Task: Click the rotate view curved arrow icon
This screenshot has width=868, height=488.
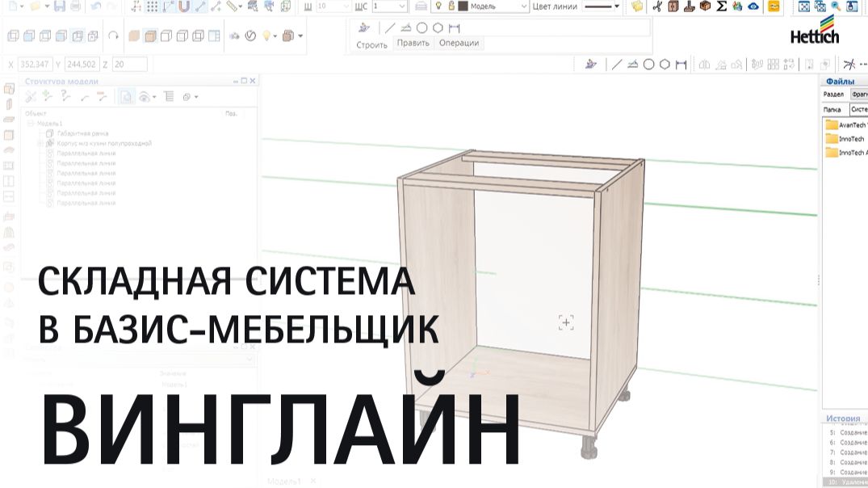Action: (x=114, y=36)
